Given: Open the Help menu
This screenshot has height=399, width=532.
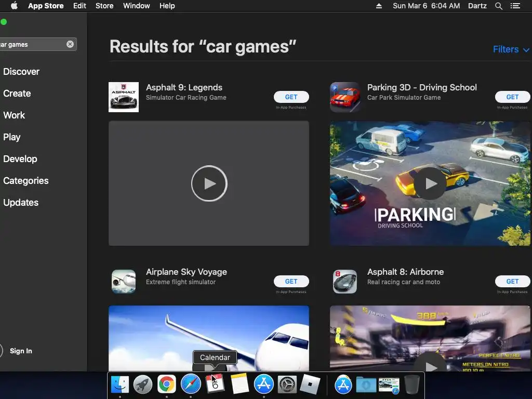Looking at the screenshot, I should (167, 6).
